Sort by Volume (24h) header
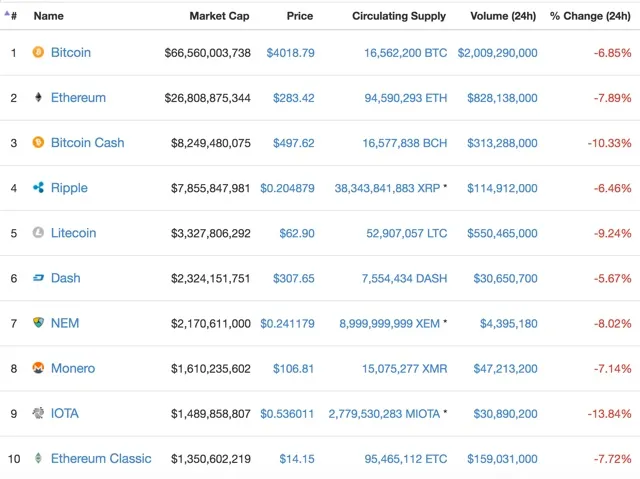 [503, 16]
